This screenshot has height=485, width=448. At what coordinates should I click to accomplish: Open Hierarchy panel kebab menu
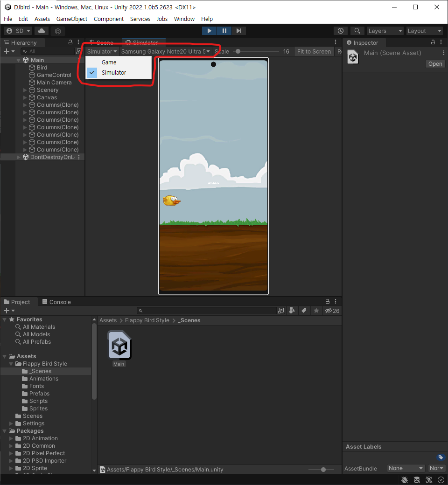[78, 42]
